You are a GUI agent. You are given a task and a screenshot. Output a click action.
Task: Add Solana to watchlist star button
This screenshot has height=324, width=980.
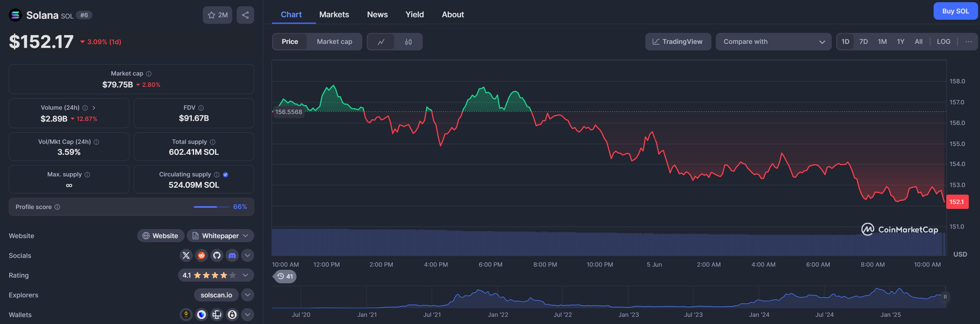click(x=217, y=15)
